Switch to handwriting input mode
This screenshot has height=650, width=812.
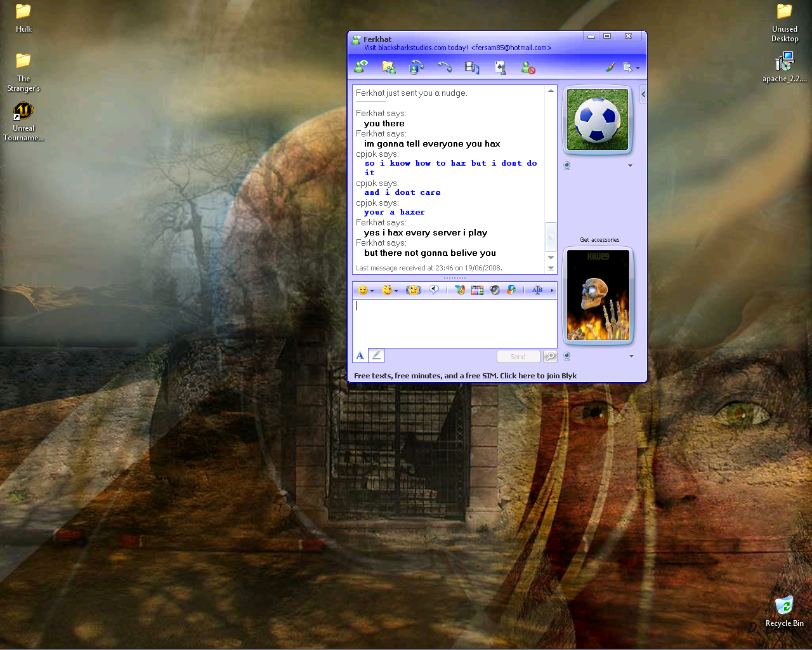point(376,356)
